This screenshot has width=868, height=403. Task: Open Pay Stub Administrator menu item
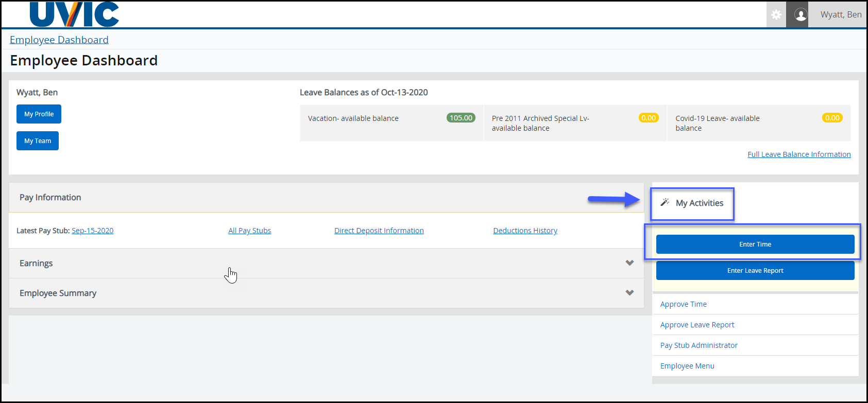[x=699, y=345]
